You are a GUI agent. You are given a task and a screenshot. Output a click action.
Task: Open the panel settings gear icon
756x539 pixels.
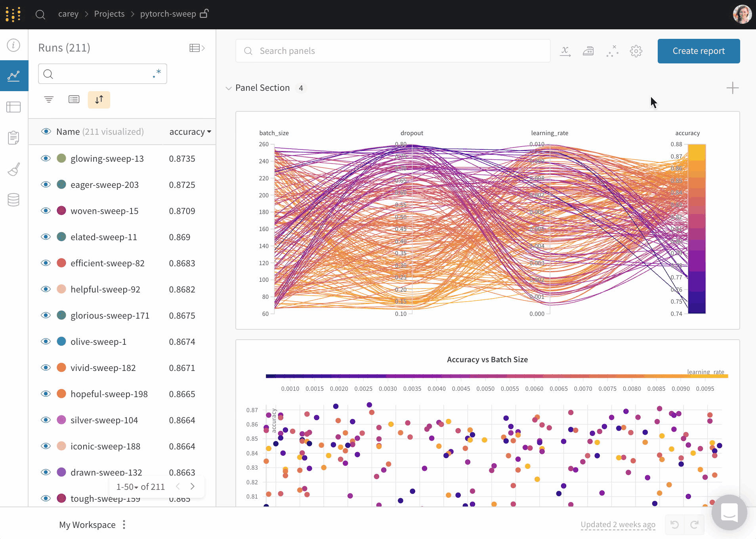tap(636, 51)
